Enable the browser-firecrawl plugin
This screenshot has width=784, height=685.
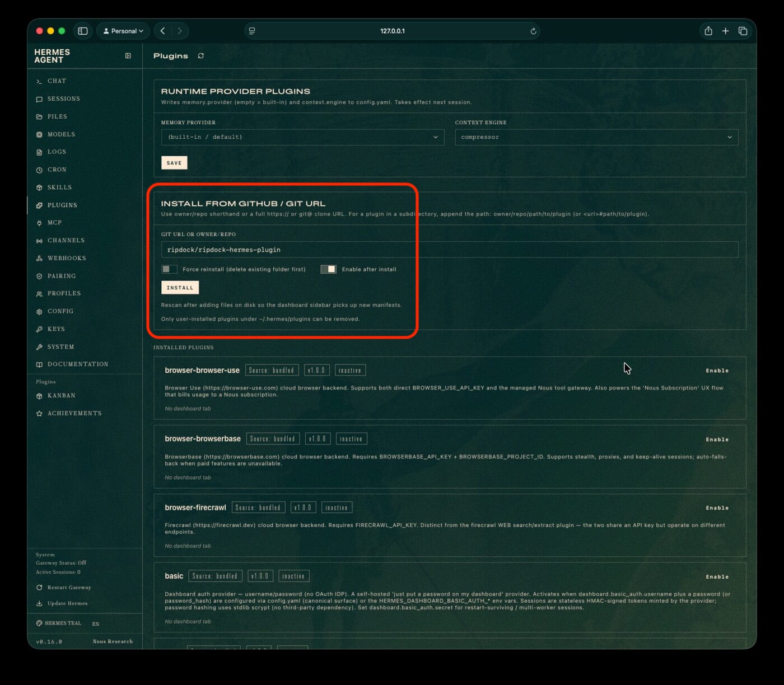(x=717, y=508)
